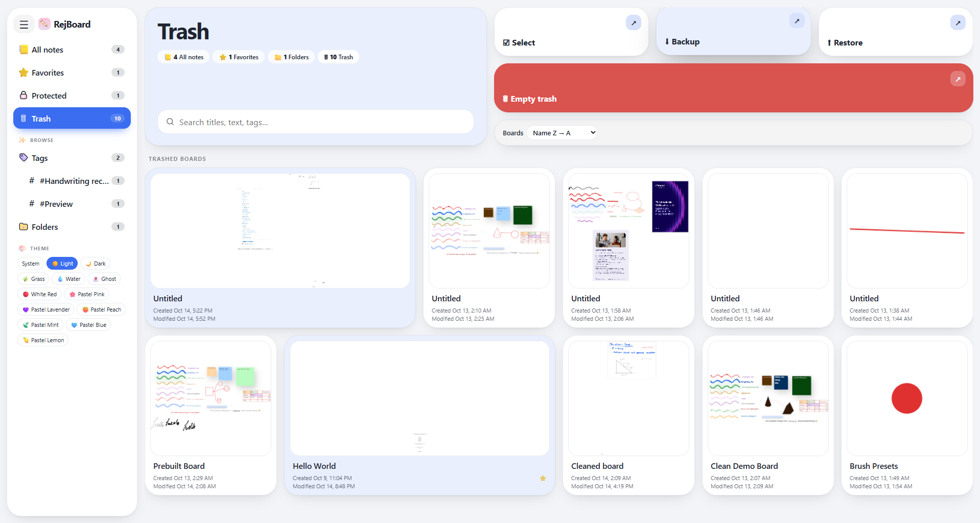This screenshot has width=980, height=523.
Task: Click the Favorites star icon in sidebar
Action: pos(24,73)
